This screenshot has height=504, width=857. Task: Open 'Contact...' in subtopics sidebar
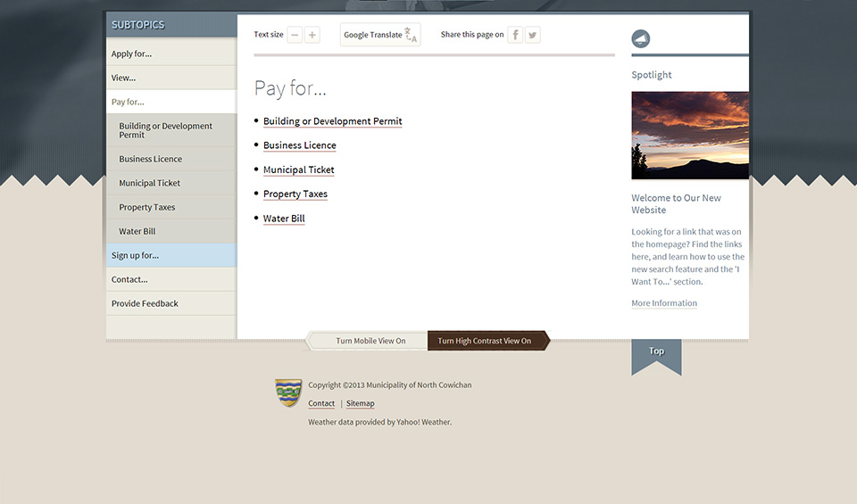pos(129,279)
